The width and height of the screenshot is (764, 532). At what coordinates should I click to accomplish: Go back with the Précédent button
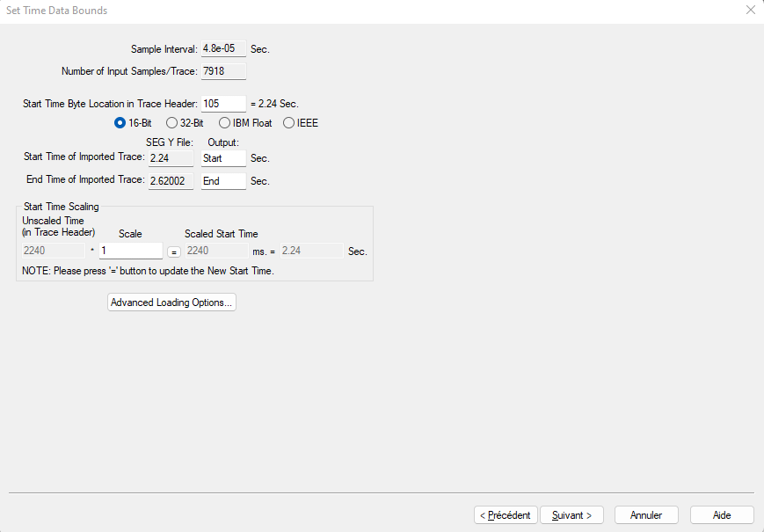coord(506,515)
